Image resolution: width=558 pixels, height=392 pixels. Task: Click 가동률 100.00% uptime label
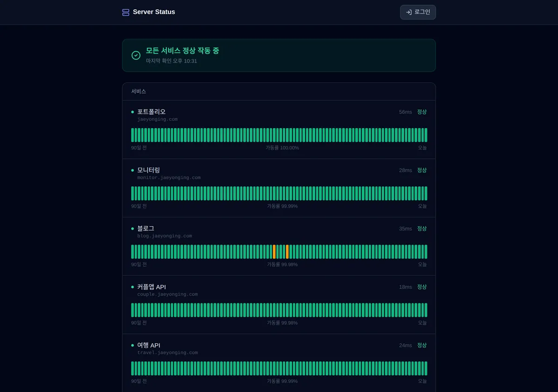282,148
